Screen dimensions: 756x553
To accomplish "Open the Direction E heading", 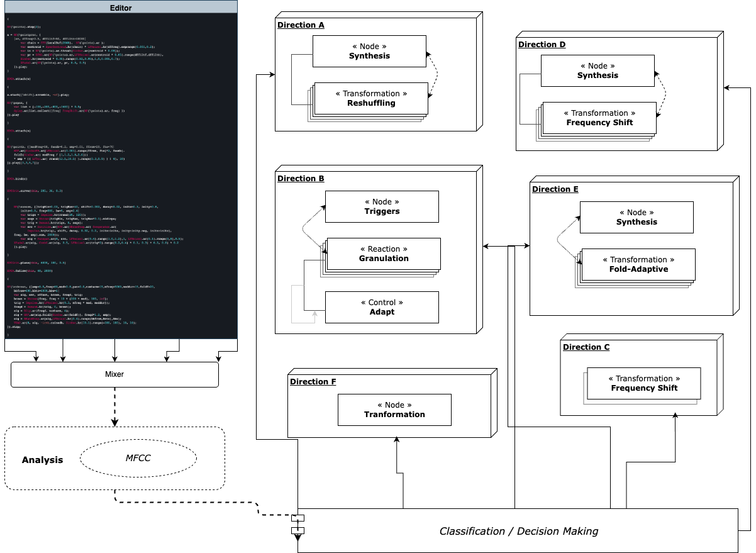I will 555,189.
